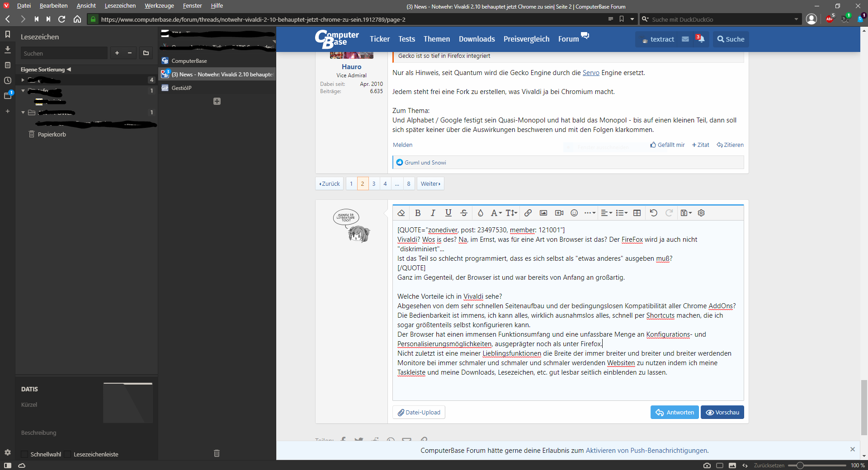Toggle italic formatting in editor
Screen dimensions: 868x470
tap(433, 213)
